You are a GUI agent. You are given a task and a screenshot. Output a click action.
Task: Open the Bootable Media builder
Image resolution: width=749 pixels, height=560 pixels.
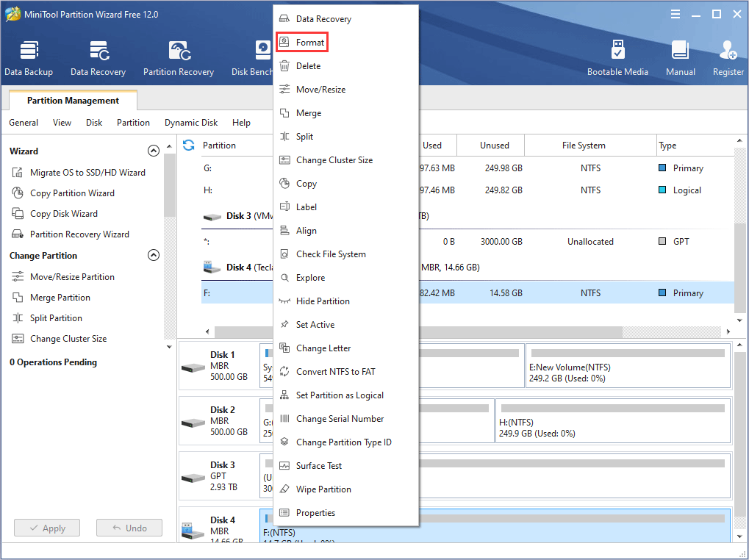tap(617, 59)
